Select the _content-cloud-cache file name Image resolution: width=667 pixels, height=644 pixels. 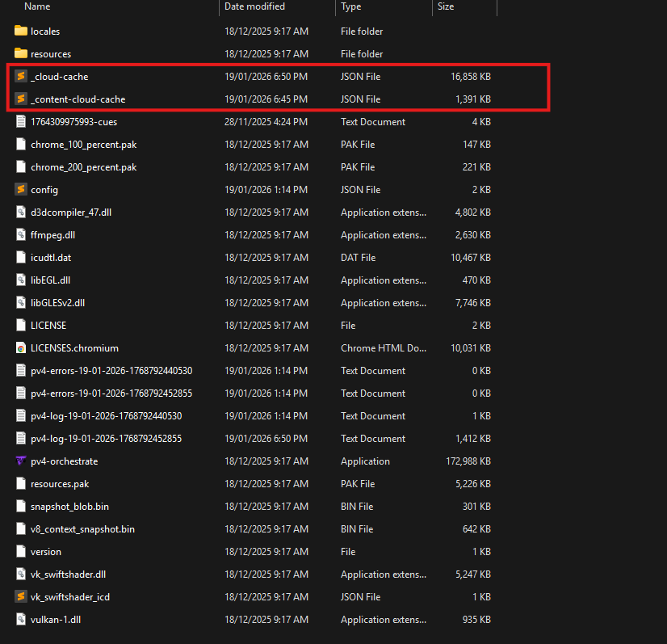coord(78,99)
